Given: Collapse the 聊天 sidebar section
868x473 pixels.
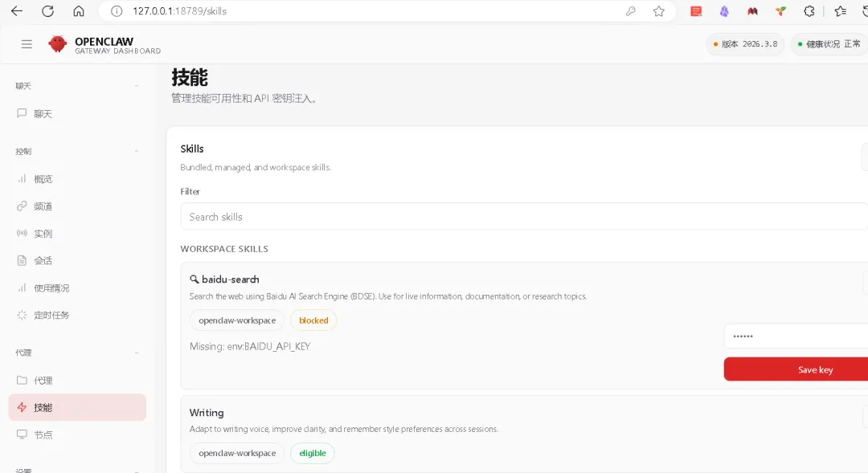Looking at the screenshot, I should pyautogui.click(x=137, y=86).
